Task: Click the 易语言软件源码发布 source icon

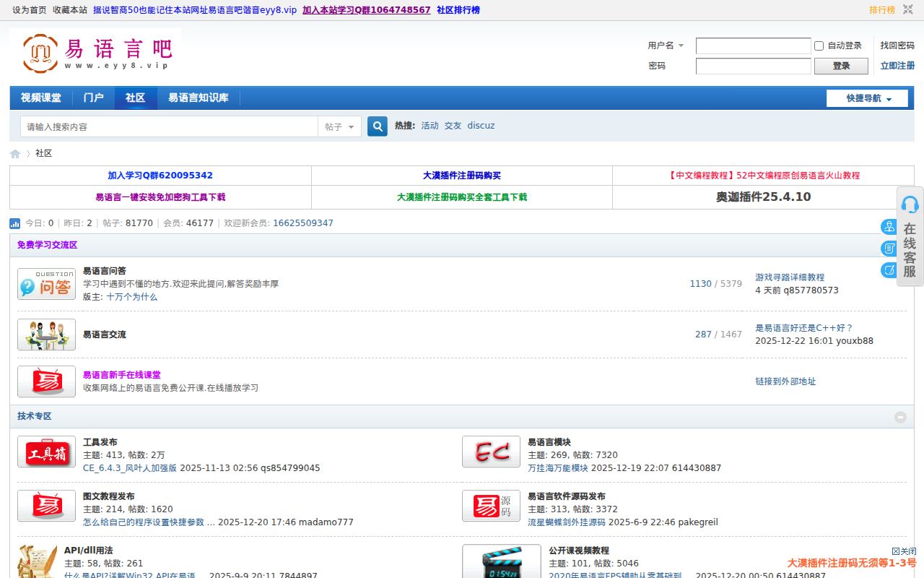Action: click(491, 506)
